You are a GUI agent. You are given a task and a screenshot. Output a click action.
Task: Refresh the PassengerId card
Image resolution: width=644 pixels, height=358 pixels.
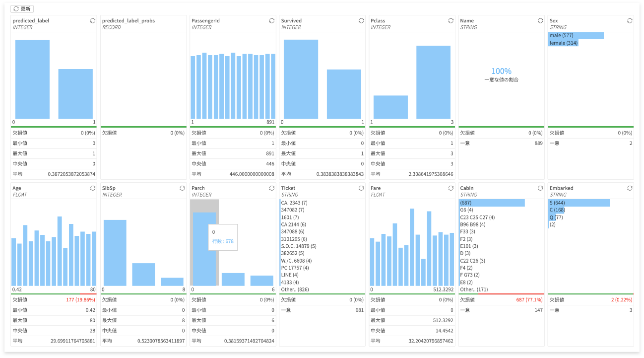272,21
